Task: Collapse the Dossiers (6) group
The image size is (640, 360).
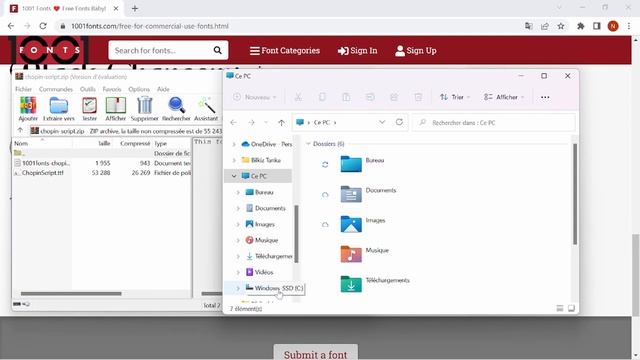Action: (x=308, y=144)
